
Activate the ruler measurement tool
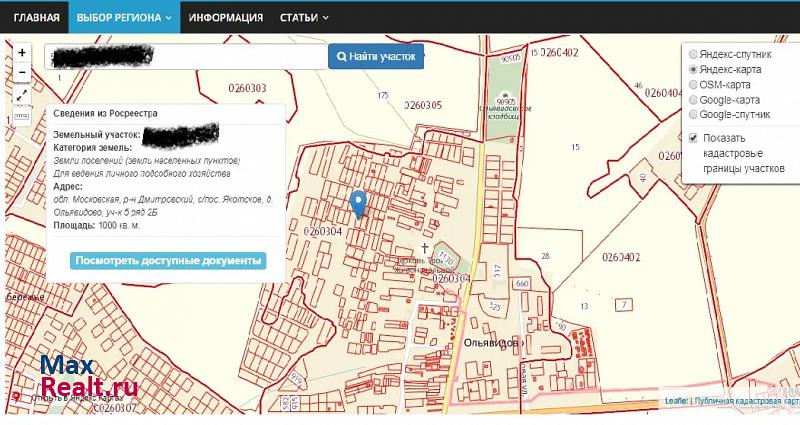tap(22, 117)
